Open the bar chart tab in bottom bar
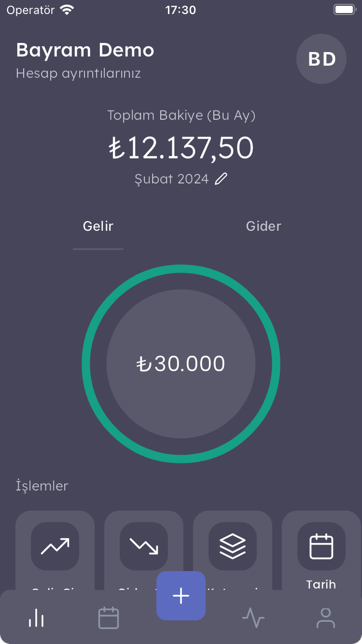The image size is (362, 644). [x=36, y=617]
